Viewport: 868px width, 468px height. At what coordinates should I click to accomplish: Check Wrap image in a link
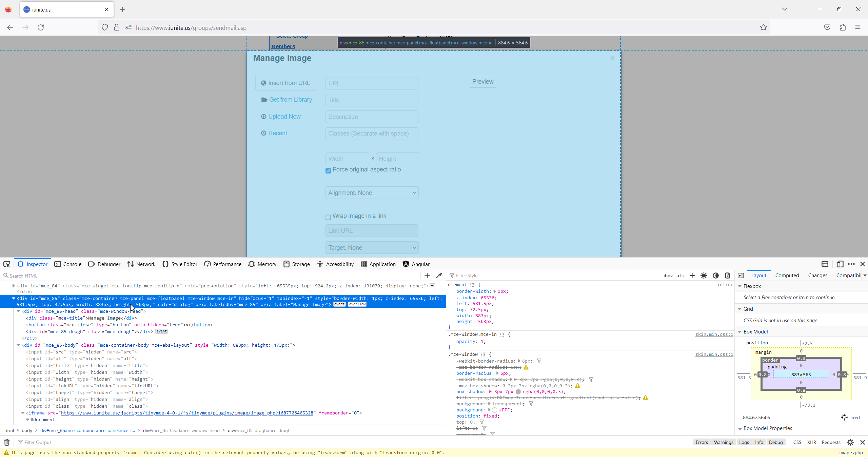pyautogui.click(x=328, y=217)
